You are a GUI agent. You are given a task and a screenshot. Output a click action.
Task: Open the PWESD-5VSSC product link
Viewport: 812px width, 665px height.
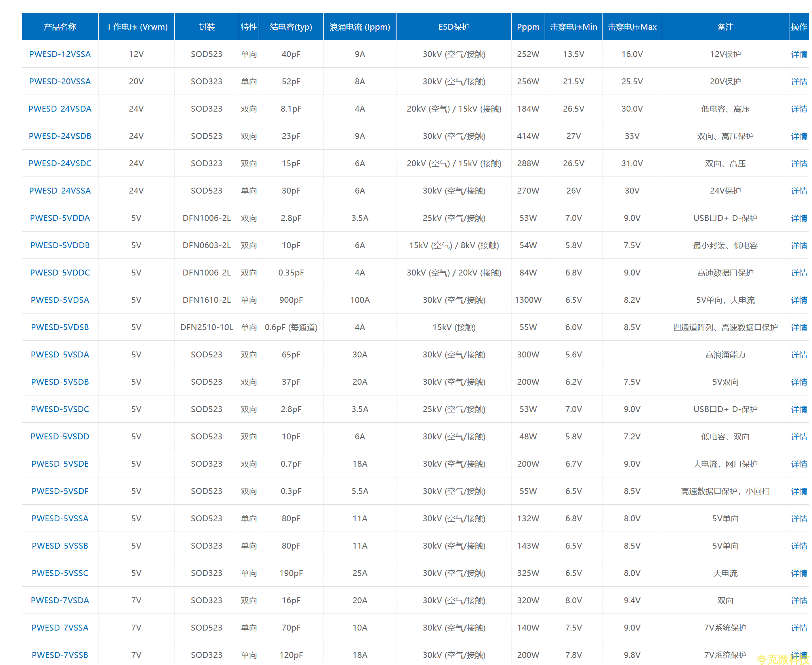60,573
